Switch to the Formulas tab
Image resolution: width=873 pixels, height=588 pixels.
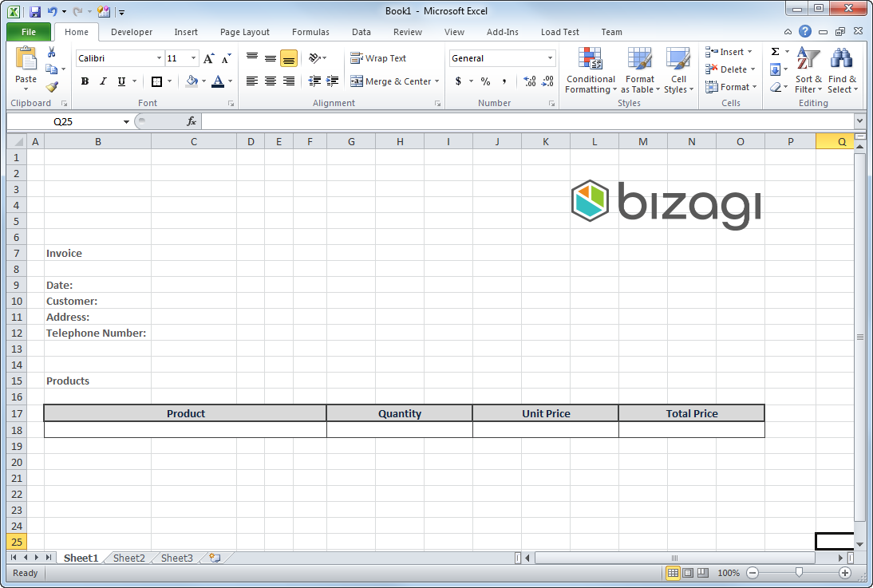pyautogui.click(x=310, y=32)
